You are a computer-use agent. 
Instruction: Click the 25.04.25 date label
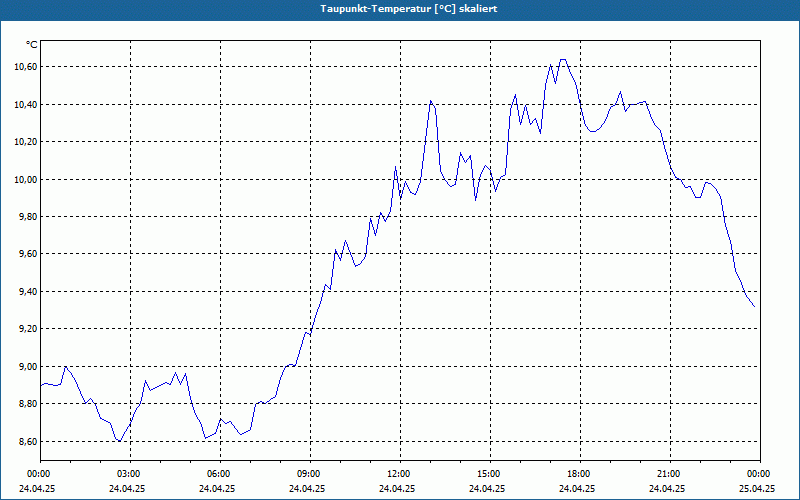[759, 488]
